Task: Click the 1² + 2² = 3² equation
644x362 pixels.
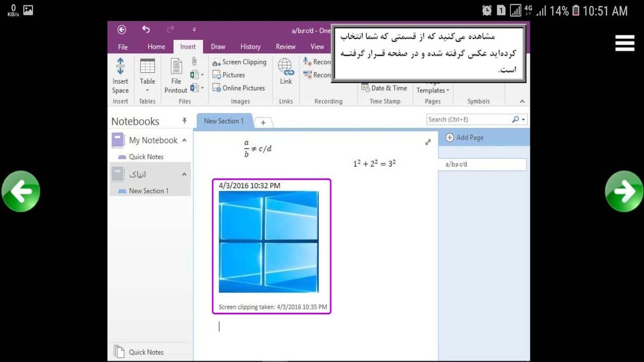Action: [374, 163]
